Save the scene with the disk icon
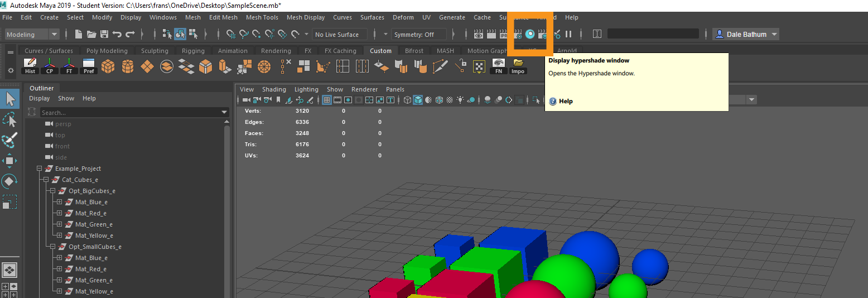 [104, 34]
